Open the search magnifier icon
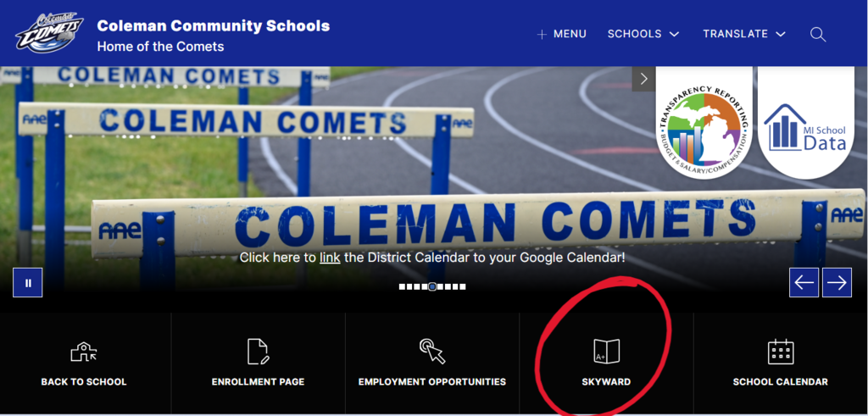This screenshot has width=868, height=416. [818, 34]
